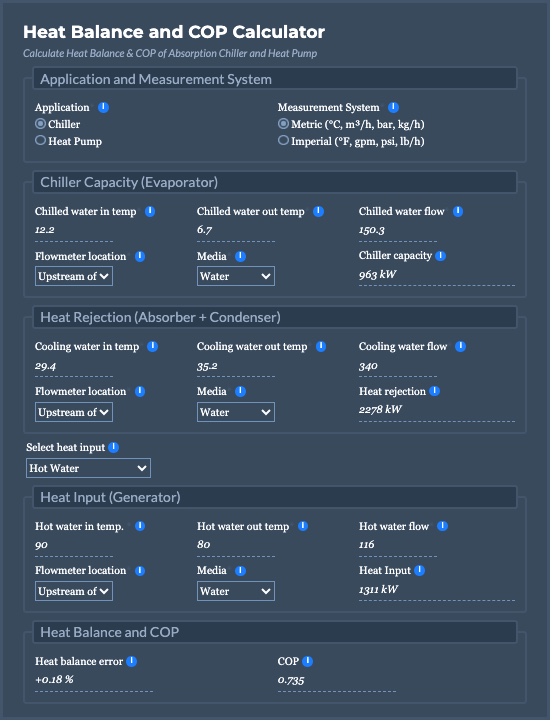Click info icon beside Measurement System

pos(393,108)
